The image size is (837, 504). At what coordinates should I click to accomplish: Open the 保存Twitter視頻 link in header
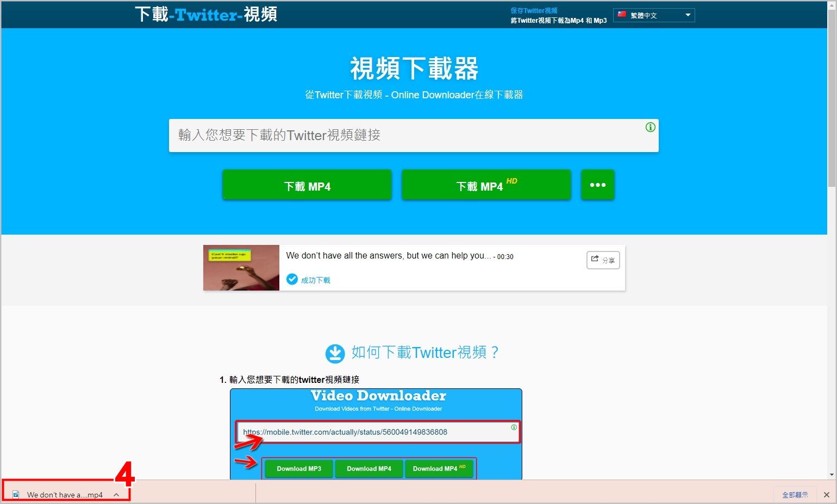tap(534, 10)
